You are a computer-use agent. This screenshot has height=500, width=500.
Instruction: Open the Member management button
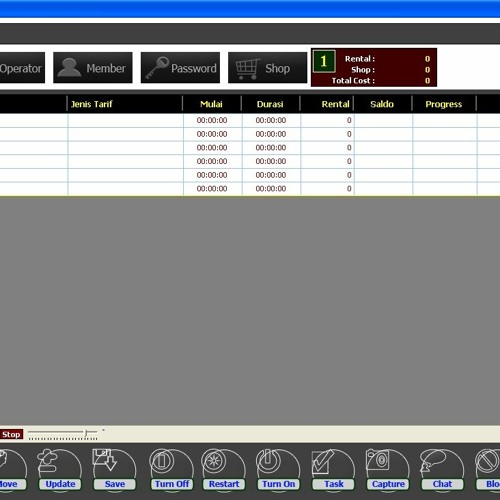(93, 68)
